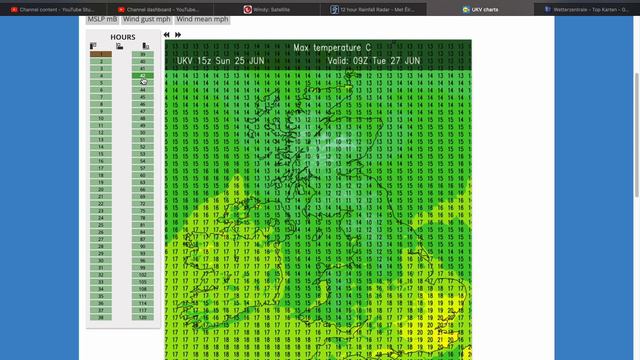
Task: Select forecast hour 3
Action: click(101, 69)
